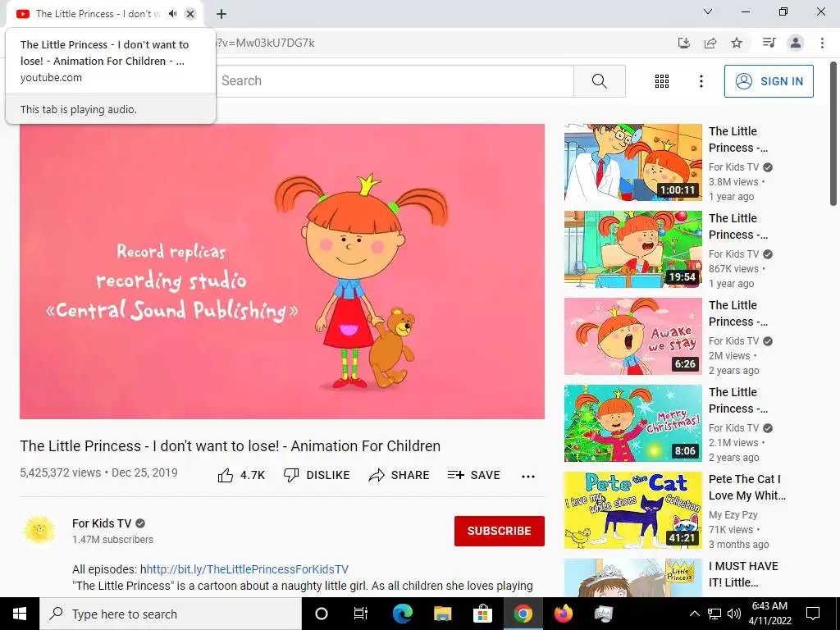Open YouTube settings three-dot menu
Screen dimensions: 840x630
click(x=701, y=81)
